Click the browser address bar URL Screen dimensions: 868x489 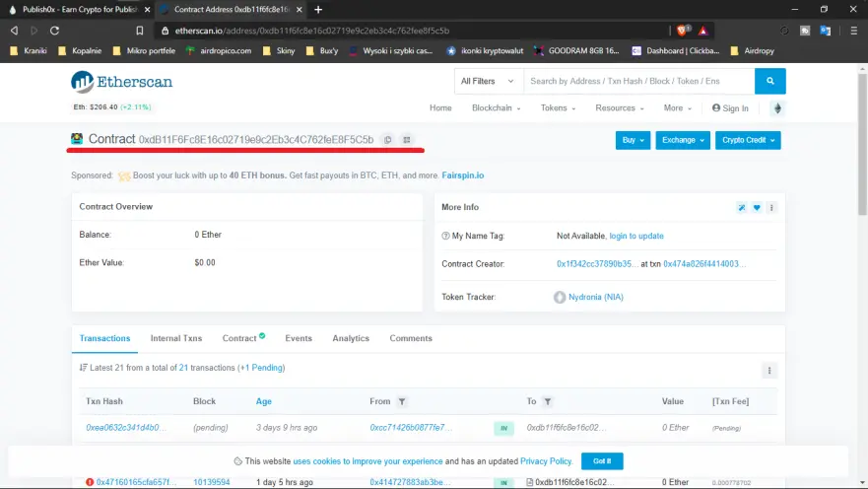pos(312,31)
